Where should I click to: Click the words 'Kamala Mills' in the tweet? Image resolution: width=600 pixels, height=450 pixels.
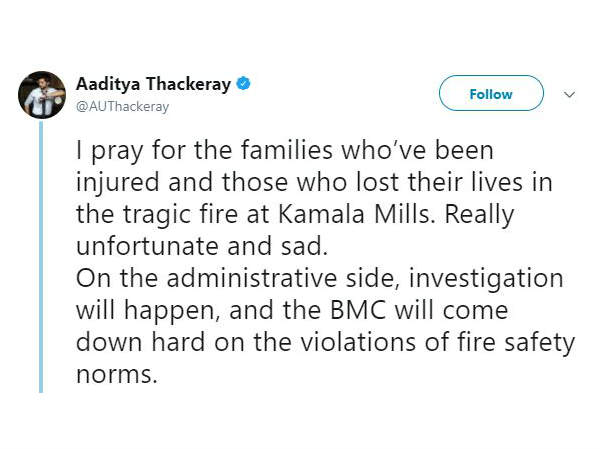[x=359, y=214]
